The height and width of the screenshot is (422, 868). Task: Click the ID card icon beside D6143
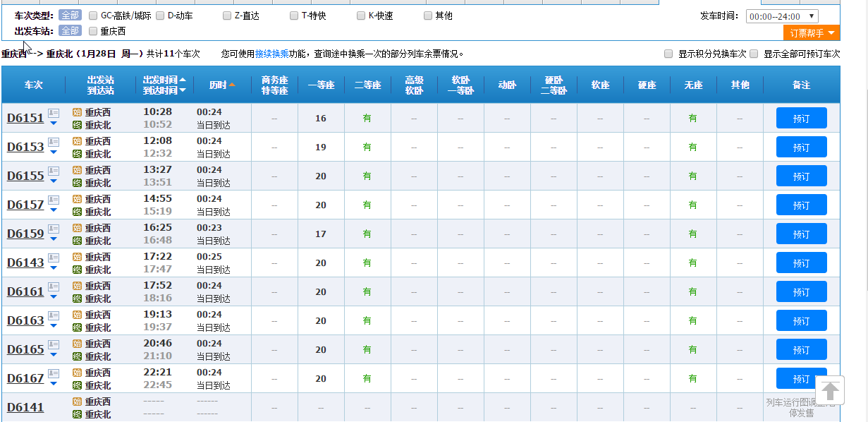(54, 258)
